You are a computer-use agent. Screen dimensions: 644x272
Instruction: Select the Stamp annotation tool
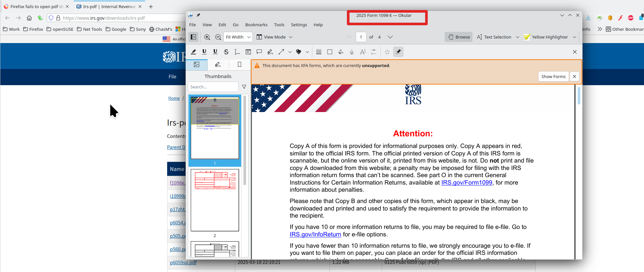(x=299, y=52)
